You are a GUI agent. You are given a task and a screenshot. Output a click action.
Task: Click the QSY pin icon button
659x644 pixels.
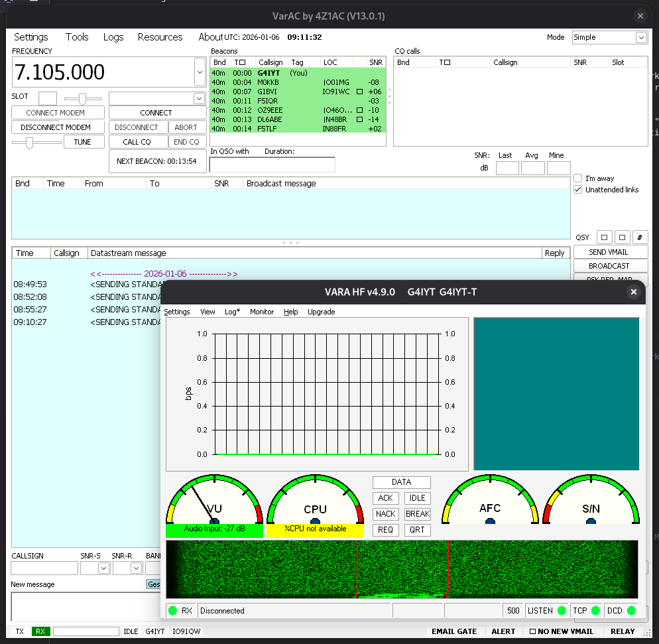pos(640,237)
